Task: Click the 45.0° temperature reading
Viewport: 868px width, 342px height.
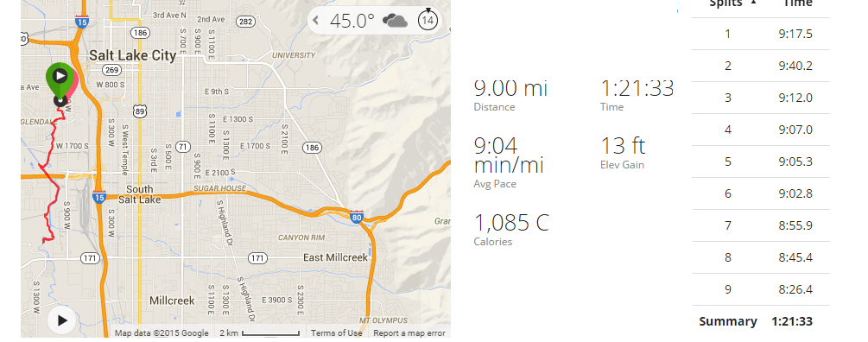Action: tap(352, 21)
